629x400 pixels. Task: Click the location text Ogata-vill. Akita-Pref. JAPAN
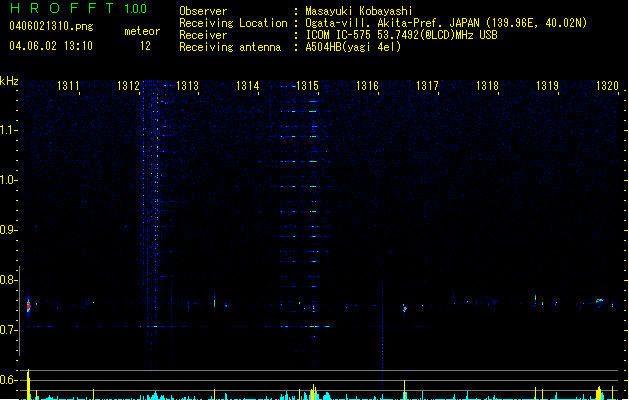pyautogui.click(x=392, y=23)
